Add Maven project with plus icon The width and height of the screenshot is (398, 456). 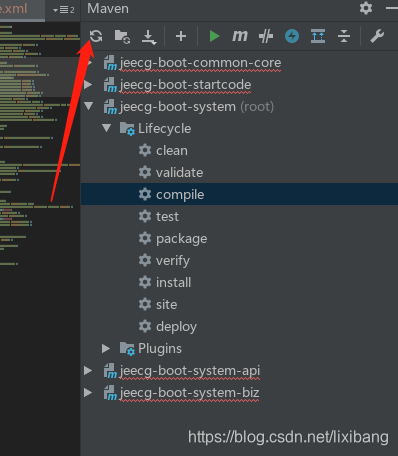181,36
